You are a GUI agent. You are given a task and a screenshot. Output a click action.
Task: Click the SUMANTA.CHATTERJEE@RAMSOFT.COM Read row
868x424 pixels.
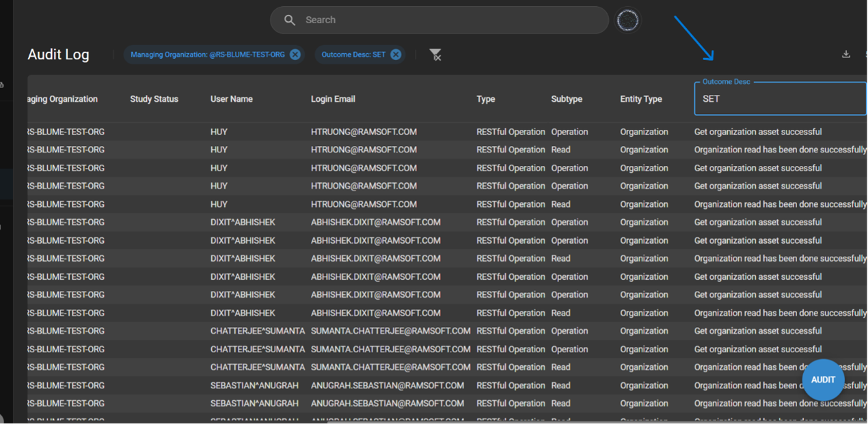(x=390, y=367)
